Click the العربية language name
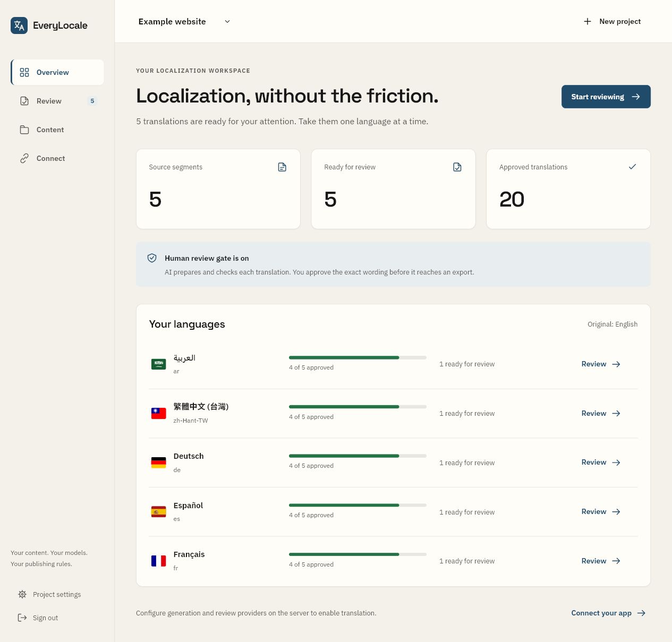The height and width of the screenshot is (642, 672). point(184,358)
